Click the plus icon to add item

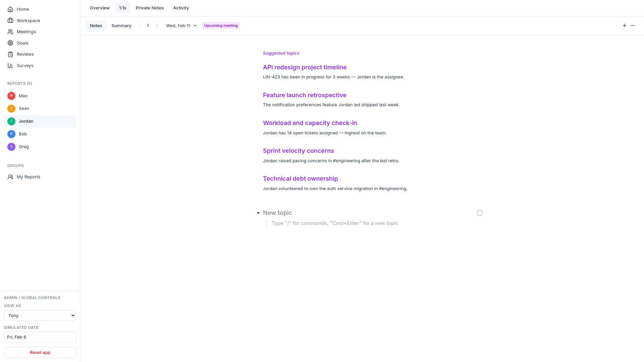click(624, 25)
